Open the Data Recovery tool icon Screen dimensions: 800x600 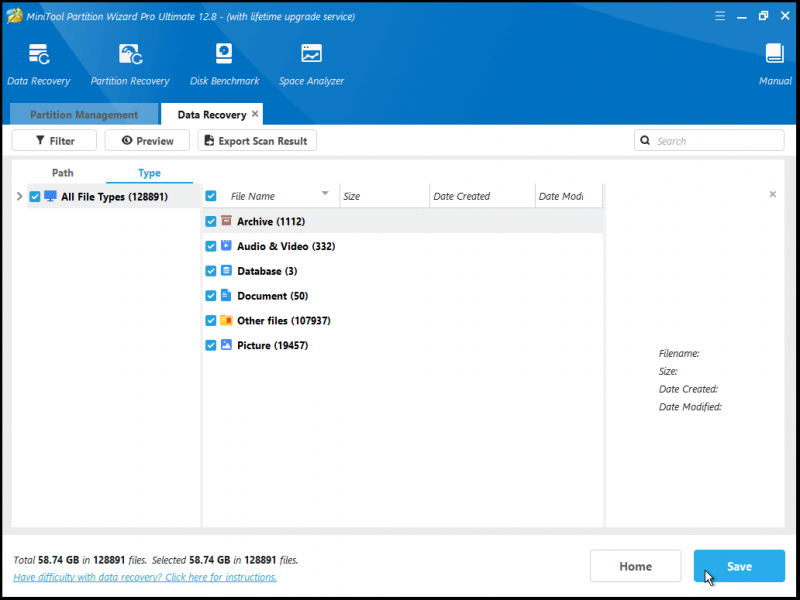point(39,54)
